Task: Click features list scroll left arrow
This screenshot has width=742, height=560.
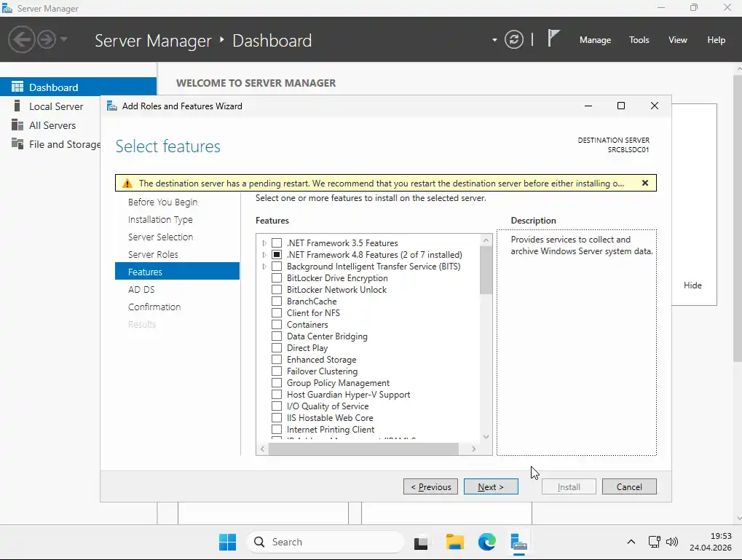Action: pyautogui.click(x=263, y=449)
